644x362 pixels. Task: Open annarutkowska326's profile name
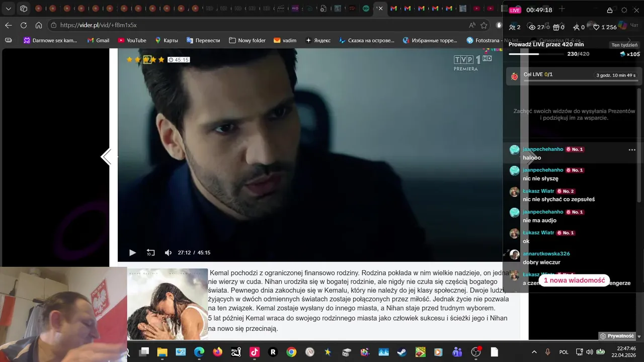pyautogui.click(x=546, y=254)
